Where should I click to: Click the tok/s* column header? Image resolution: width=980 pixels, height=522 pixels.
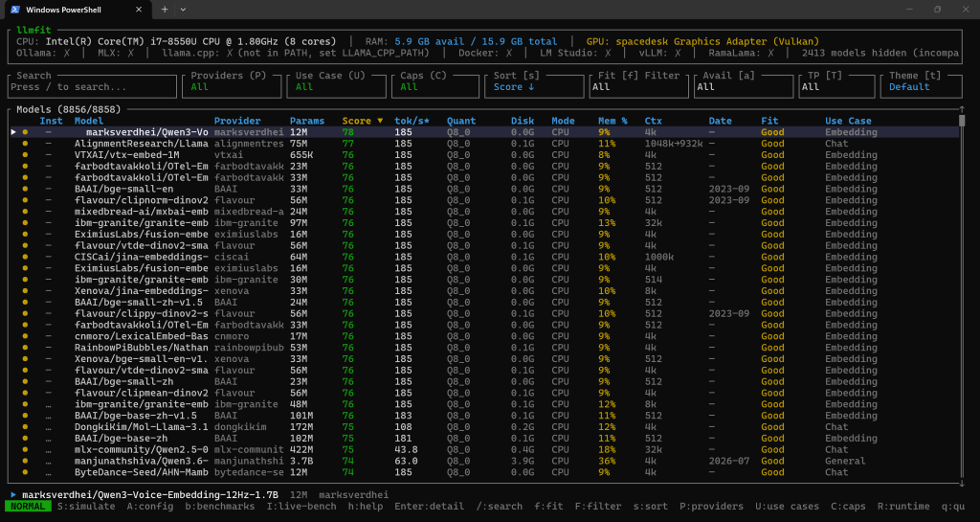pos(412,121)
